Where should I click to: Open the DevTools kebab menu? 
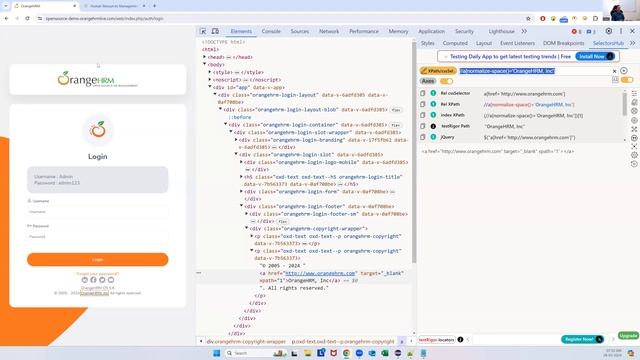pos(621,31)
